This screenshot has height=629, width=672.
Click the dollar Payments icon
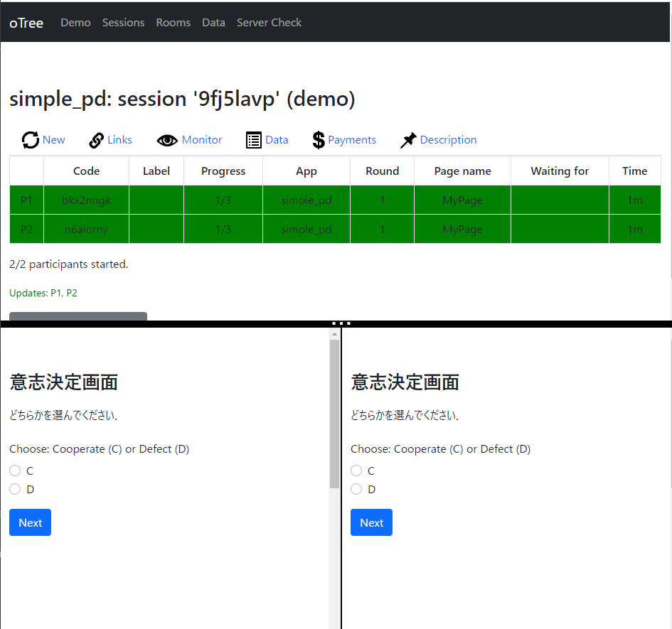click(319, 140)
